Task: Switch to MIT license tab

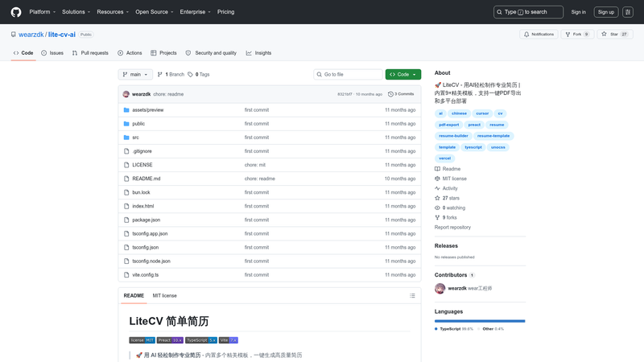Action: pos(165,295)
